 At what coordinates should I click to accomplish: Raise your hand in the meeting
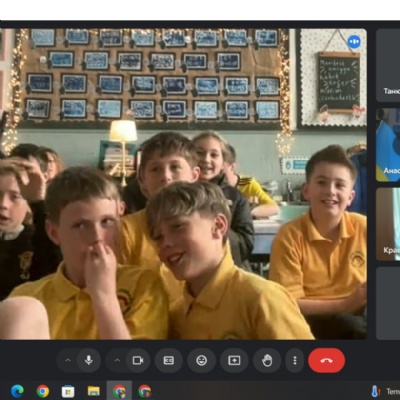[x=267, y=360]
